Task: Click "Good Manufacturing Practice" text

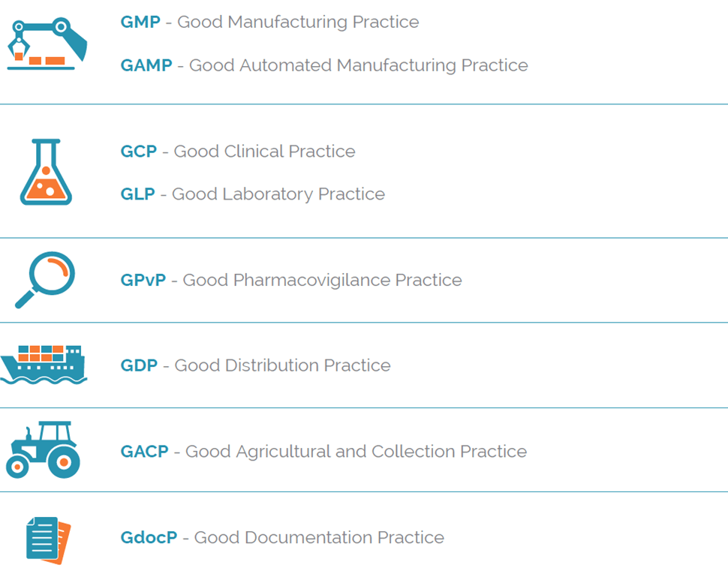Action: [298, 23]
